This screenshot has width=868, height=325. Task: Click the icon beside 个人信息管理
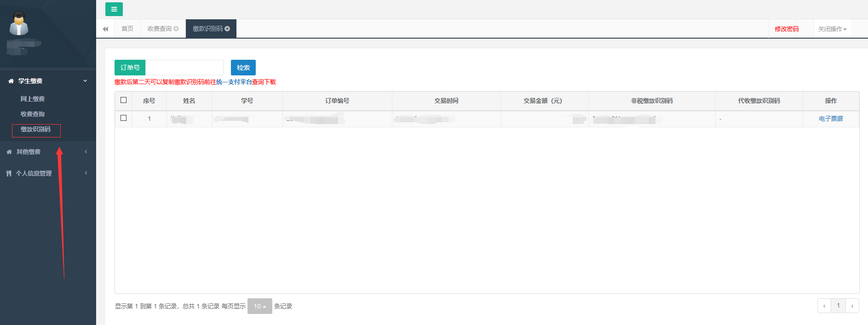click(9, 173)
